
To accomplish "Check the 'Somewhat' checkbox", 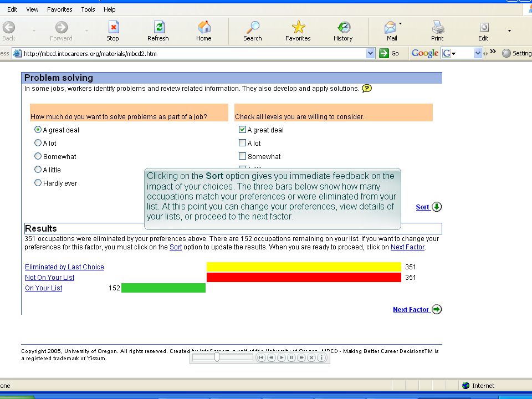I will pos(242,156).
